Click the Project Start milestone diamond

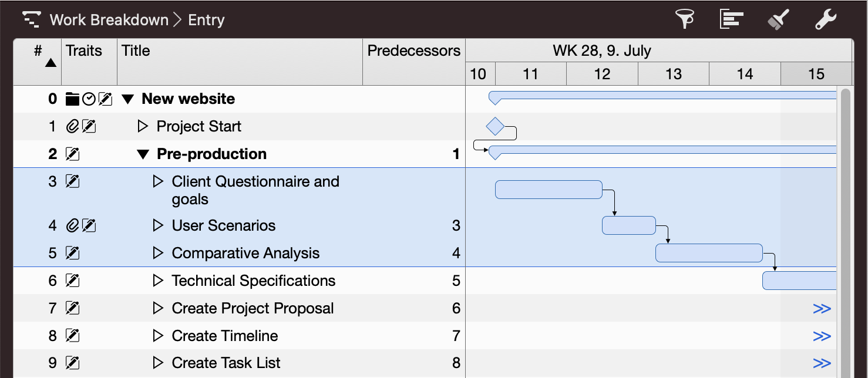[x=494, y=126]
